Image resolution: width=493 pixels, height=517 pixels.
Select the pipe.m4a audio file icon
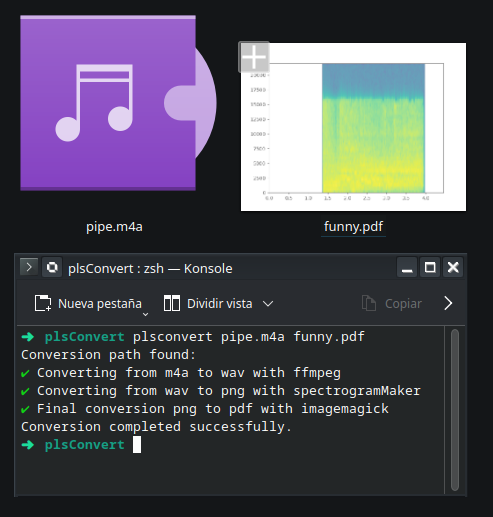coord(118,103)
